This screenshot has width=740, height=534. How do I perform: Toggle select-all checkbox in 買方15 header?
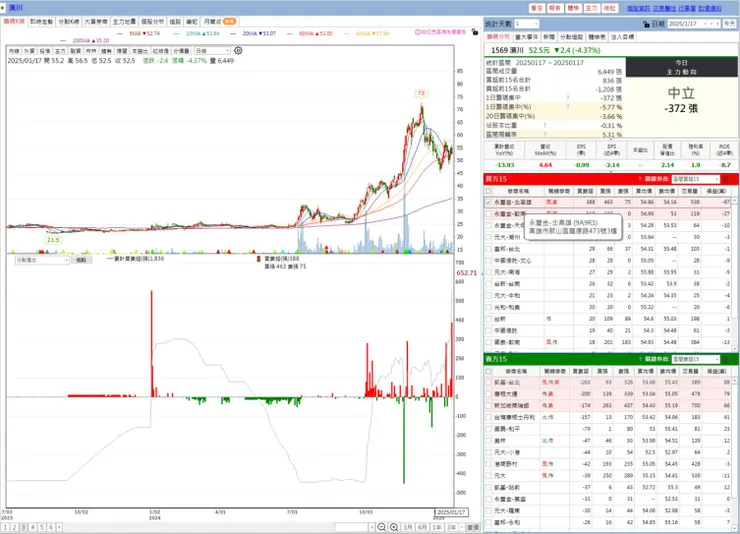tap(488, 191)
